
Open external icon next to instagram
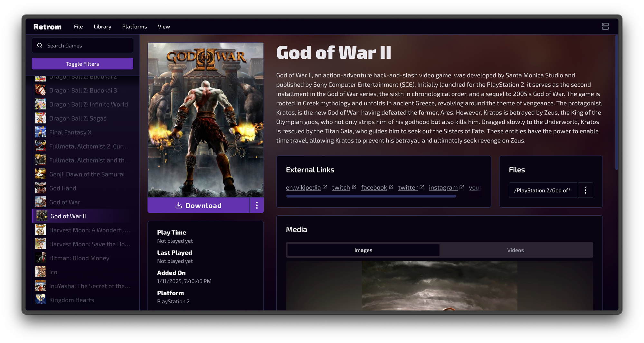(x=461, y=187)
